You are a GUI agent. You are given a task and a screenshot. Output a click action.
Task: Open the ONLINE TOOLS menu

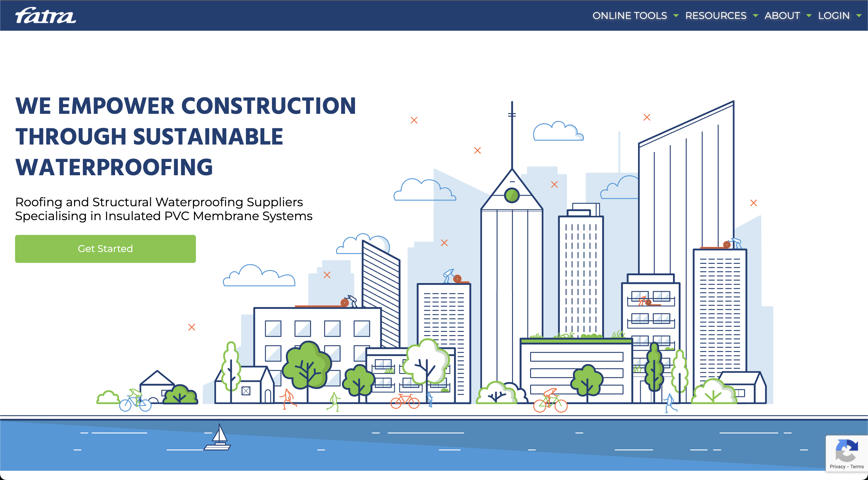coord(629,15)
